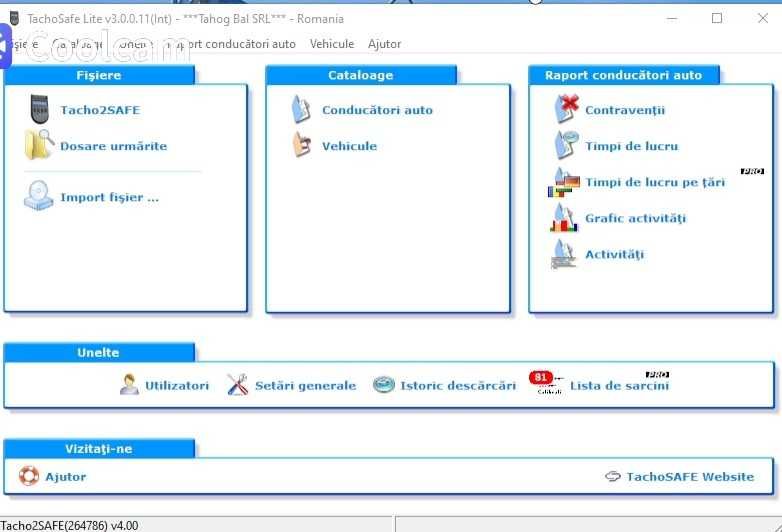Minimize the TachoSafe window
Screen dimensions: 782x532
672,18
